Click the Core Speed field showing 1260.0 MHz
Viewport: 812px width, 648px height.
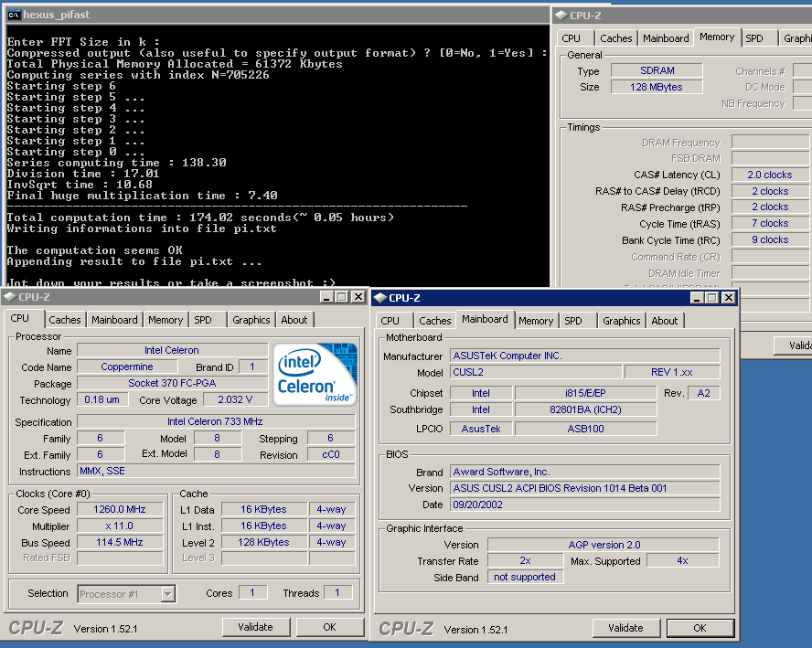(120, 509)
